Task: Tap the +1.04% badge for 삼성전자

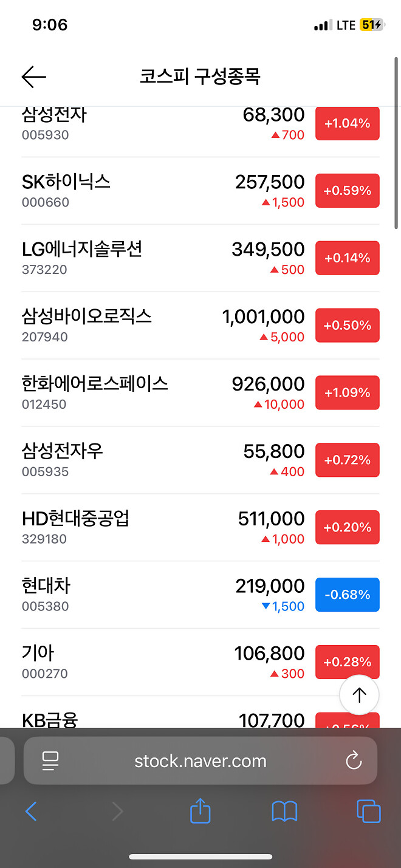Action: coord(347,123)
